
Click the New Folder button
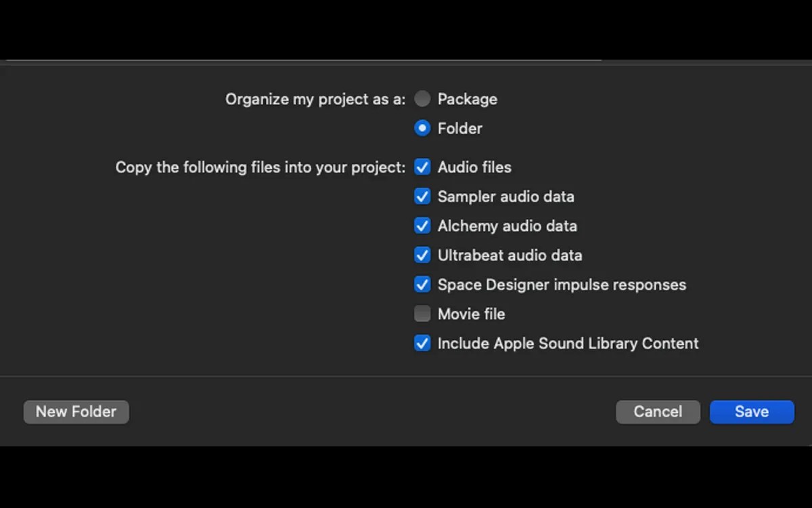click(x=76, y=411)
